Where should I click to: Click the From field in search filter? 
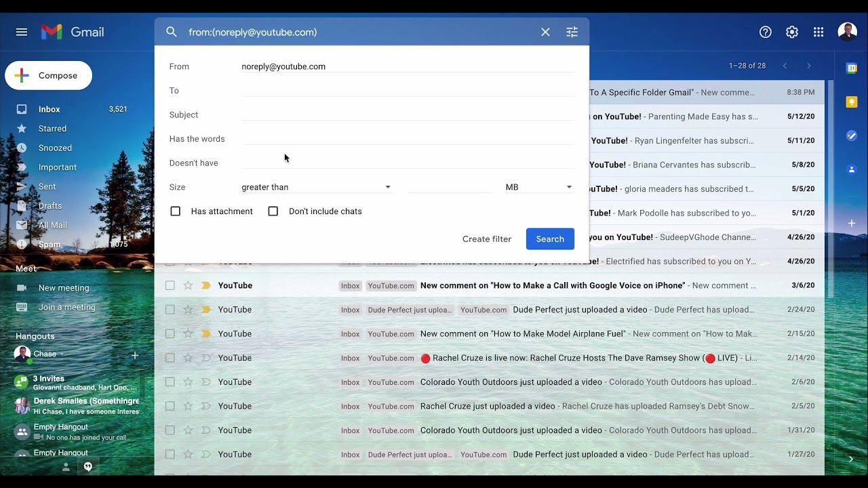pyautogui.click(x=408, y=66)
